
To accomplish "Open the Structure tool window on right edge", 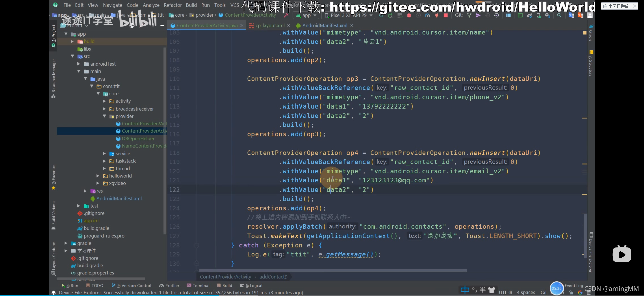I will [x=591, y=64].
